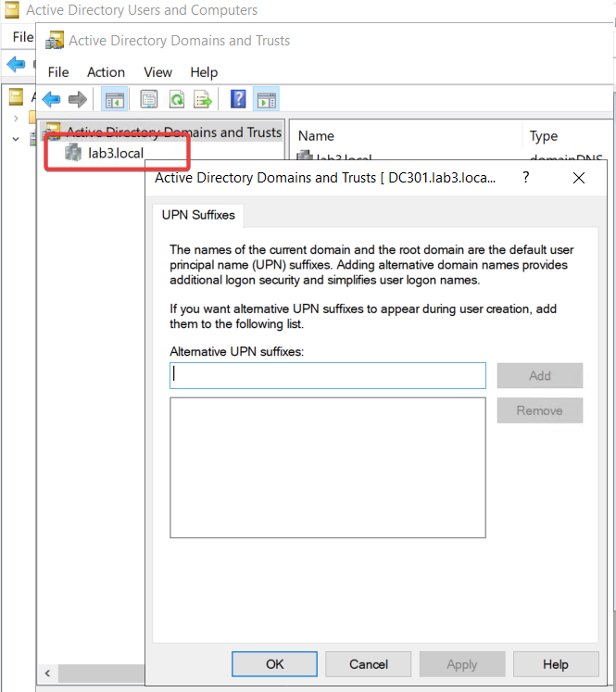616x692 pixels.
Task: Open Help menu in Domains and Trusts
Action: pos(204,72)
